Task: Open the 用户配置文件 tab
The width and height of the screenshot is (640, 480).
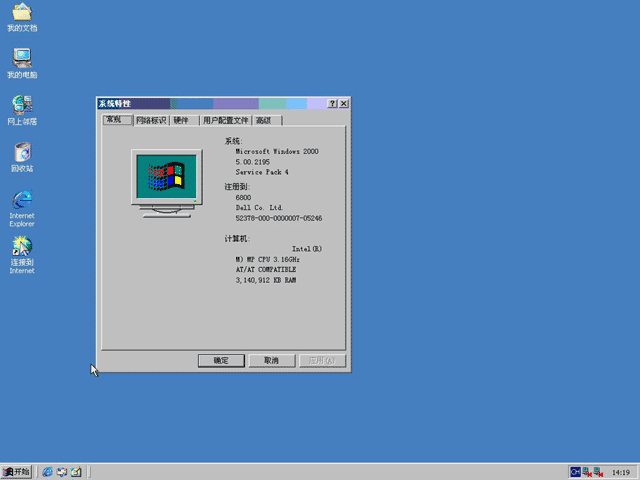Action: click(225, 120)
